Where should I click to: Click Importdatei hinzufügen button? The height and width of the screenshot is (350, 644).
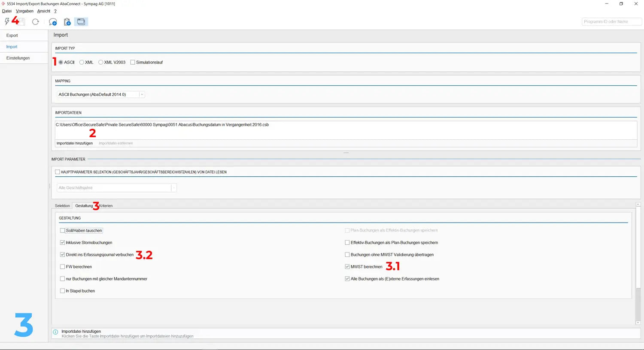click(75, 143)
